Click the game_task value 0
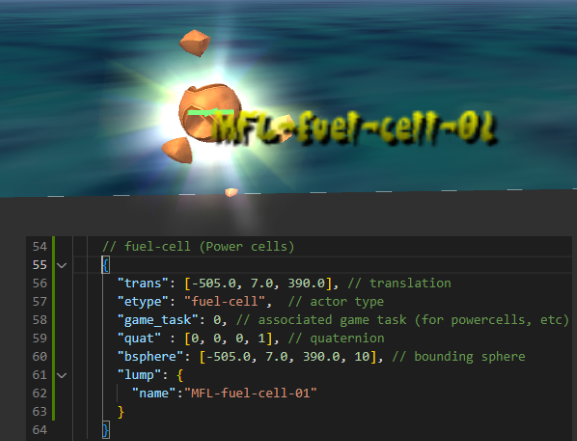Viewport: 577px width, 441px height. 217,320
